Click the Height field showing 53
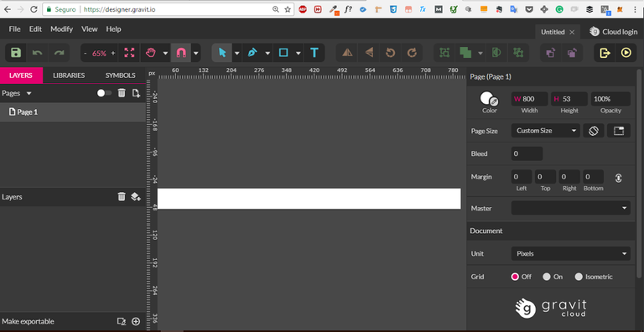The width and height of the screenshot is (644, 332). point(569,99)
